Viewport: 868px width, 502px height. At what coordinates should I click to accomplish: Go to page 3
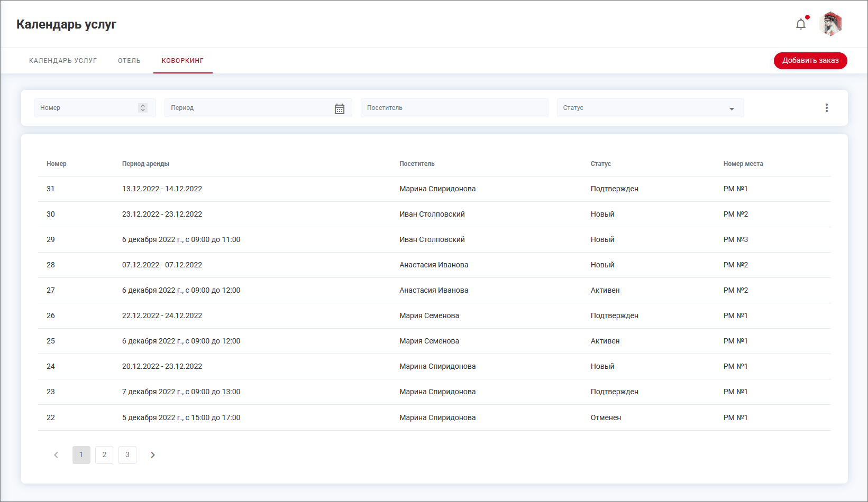(x=127, y=455)
